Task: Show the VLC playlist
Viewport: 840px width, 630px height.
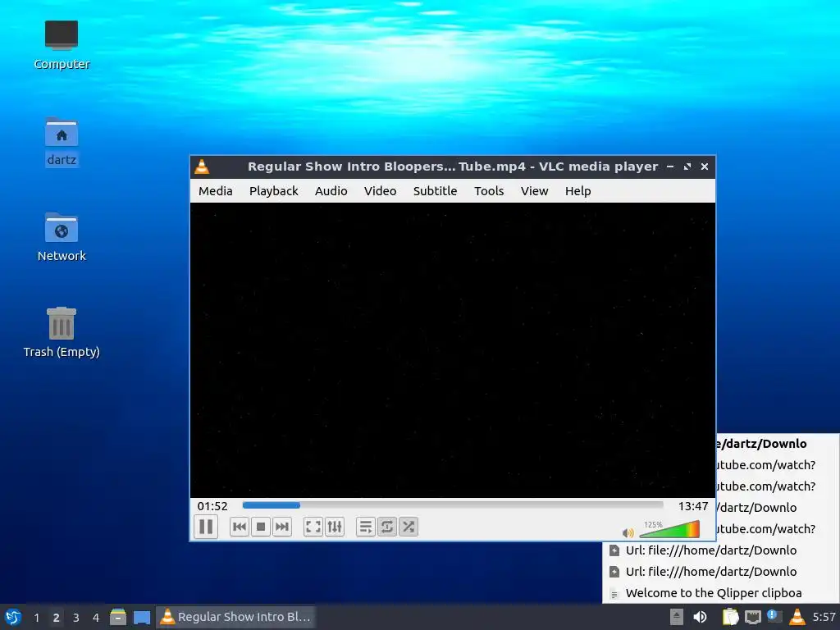Action: coord(366,527)
